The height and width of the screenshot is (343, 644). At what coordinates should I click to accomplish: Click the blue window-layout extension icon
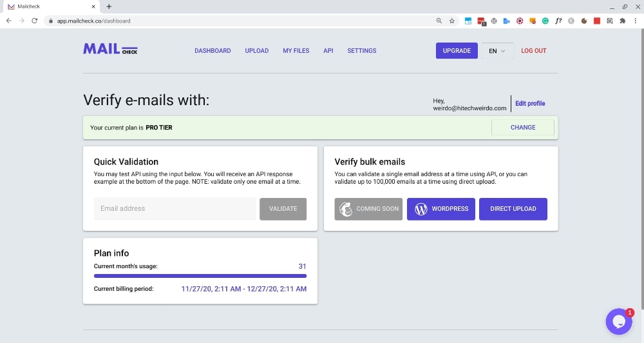468,21
